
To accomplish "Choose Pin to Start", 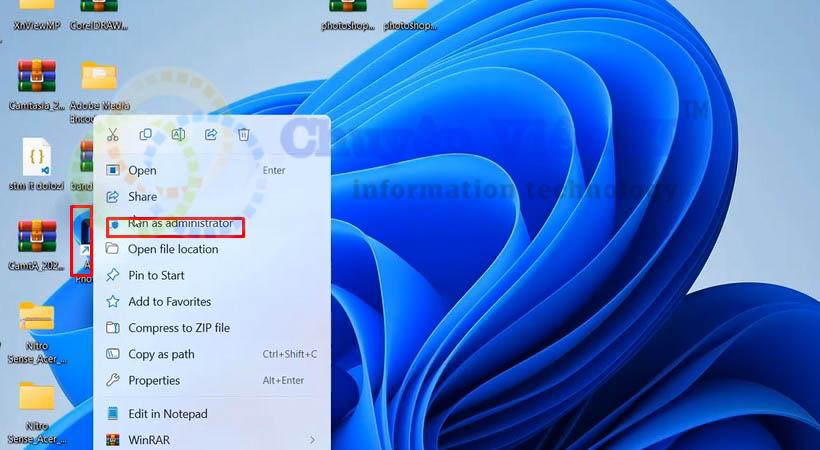I will pyautogui.click(x=212, y=275).
